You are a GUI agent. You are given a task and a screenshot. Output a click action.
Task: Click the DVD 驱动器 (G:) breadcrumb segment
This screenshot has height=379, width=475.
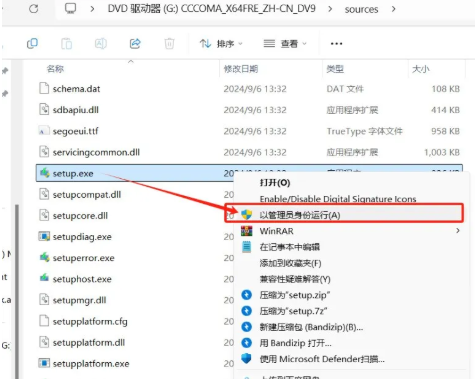click(211, 9)
